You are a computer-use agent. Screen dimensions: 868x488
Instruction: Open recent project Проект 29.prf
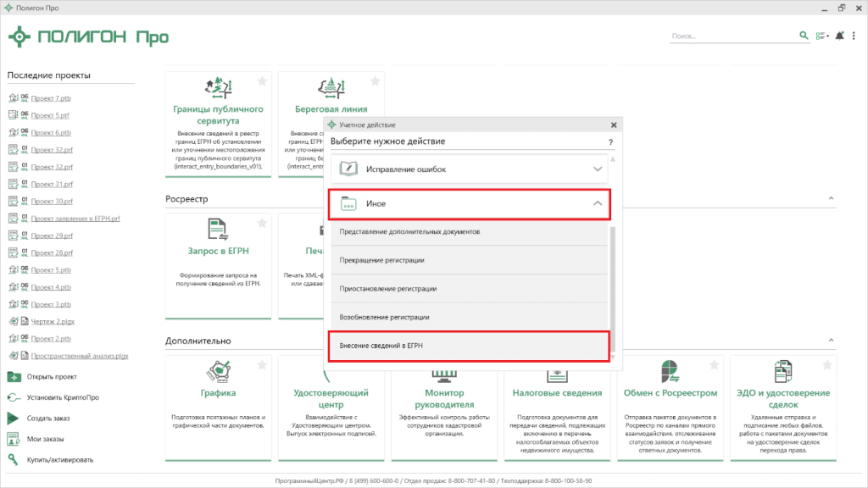point(52,236)
